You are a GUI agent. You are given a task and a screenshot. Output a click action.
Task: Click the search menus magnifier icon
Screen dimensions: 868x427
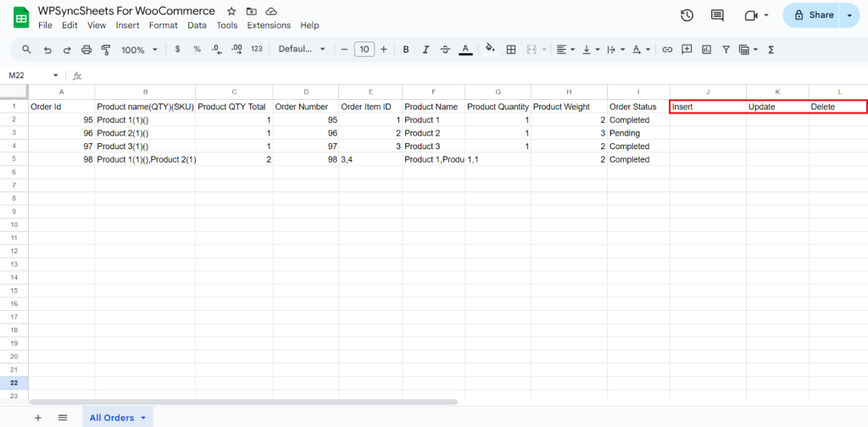[26, 49]
